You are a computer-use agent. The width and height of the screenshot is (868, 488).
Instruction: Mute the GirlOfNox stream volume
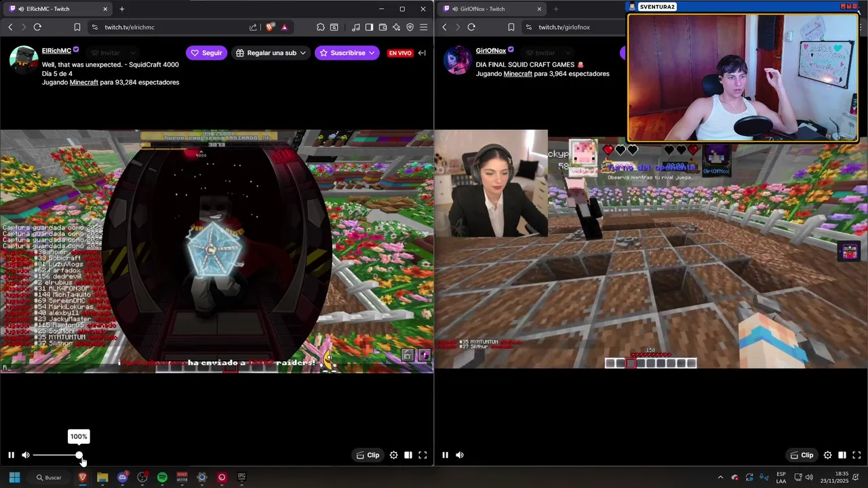pos(460,455)
